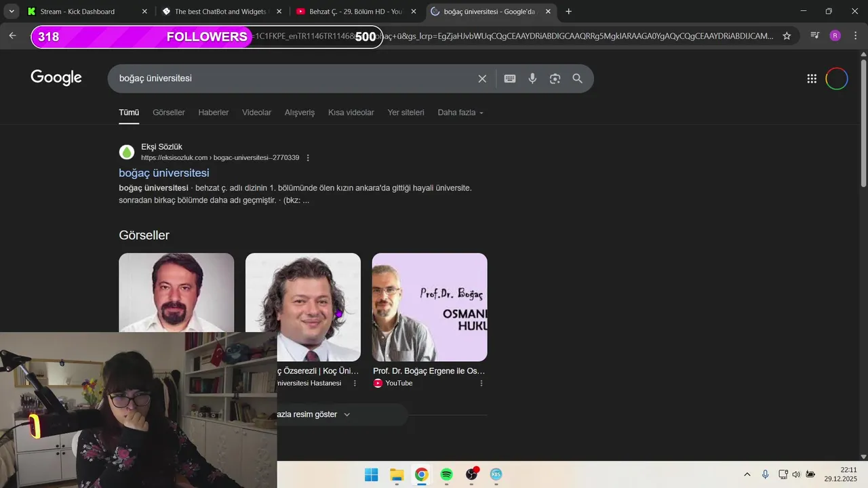
Task: Switch to the Haberler tab
Action: pyautogui.click(x=214, y=113)
